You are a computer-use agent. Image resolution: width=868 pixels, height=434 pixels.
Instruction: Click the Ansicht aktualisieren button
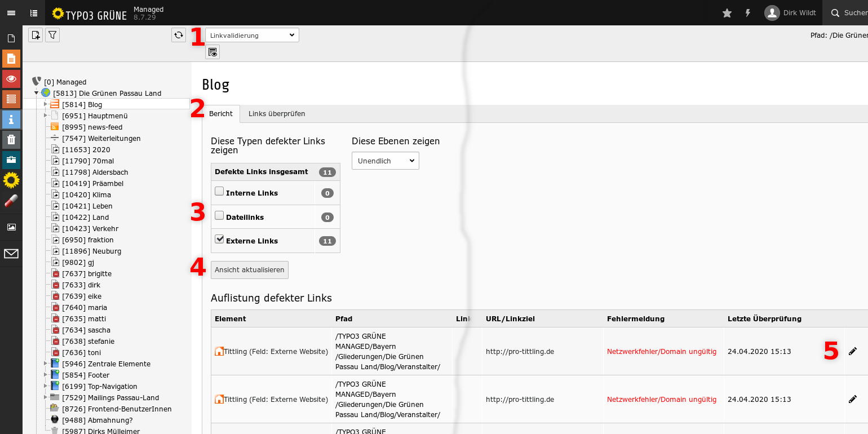[x=250, y=270]
